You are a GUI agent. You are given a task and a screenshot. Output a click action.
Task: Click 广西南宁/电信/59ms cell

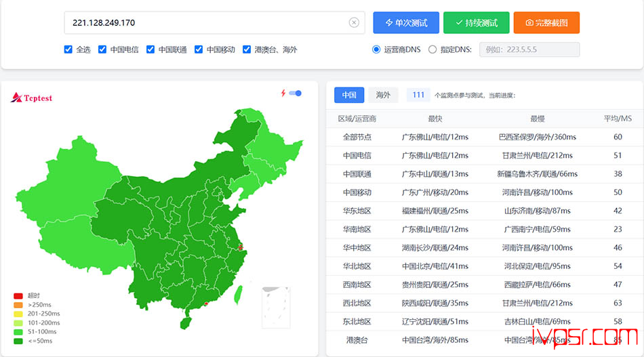(x=537, y=230)
